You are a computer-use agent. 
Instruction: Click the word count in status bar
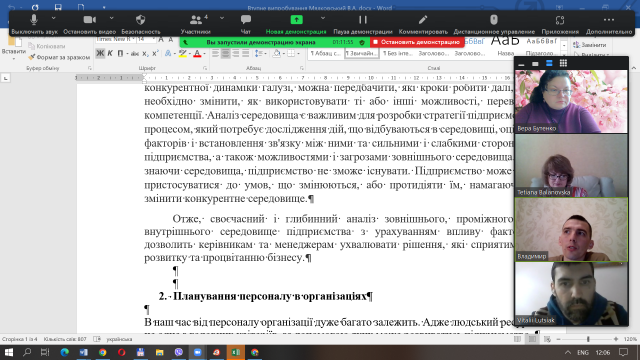point(65,339)
